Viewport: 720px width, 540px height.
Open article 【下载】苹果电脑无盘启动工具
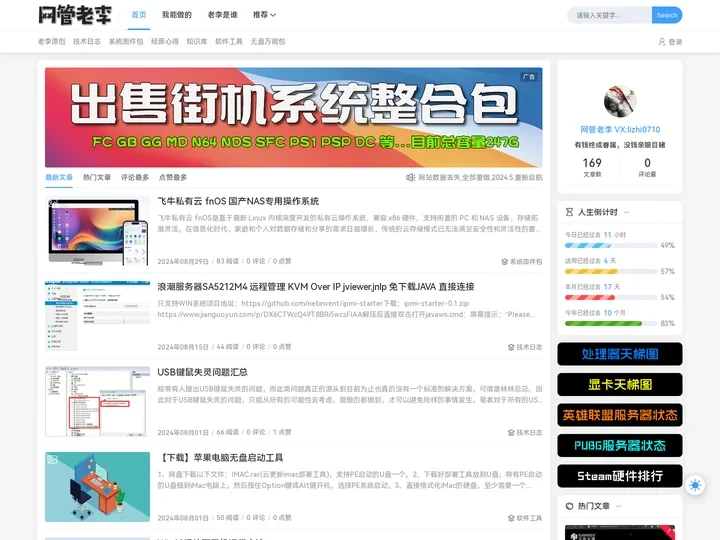click(x=220, y=457)
